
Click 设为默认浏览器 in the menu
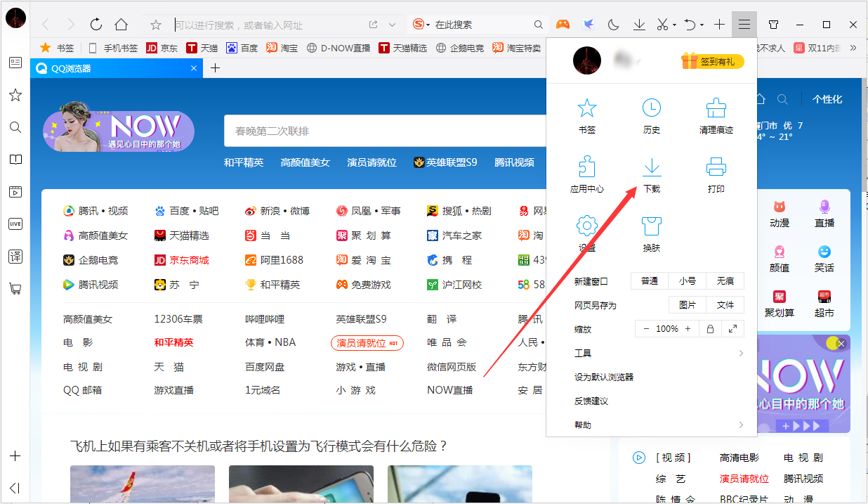point(604,377)
